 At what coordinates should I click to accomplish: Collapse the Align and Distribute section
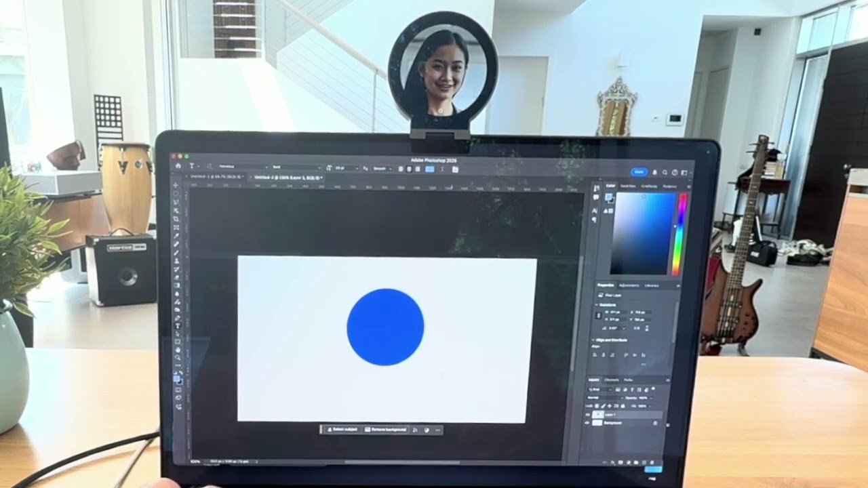[593, 340]
